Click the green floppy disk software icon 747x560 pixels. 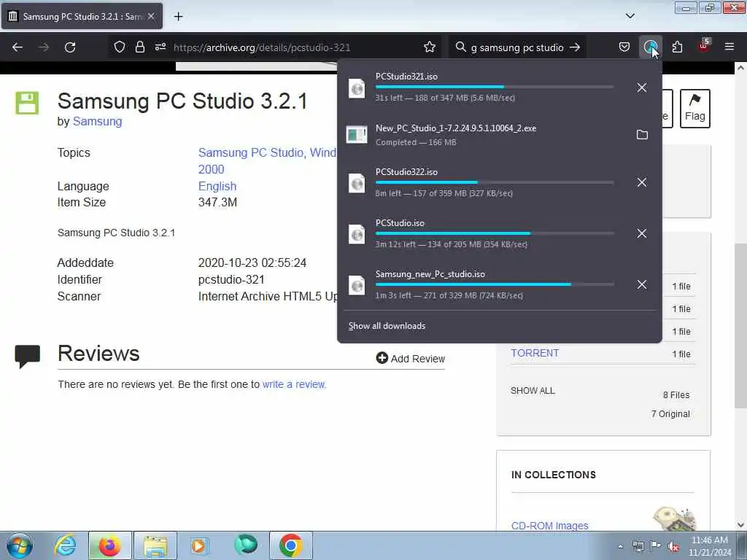pyautogui.click(x=27, y=103)
